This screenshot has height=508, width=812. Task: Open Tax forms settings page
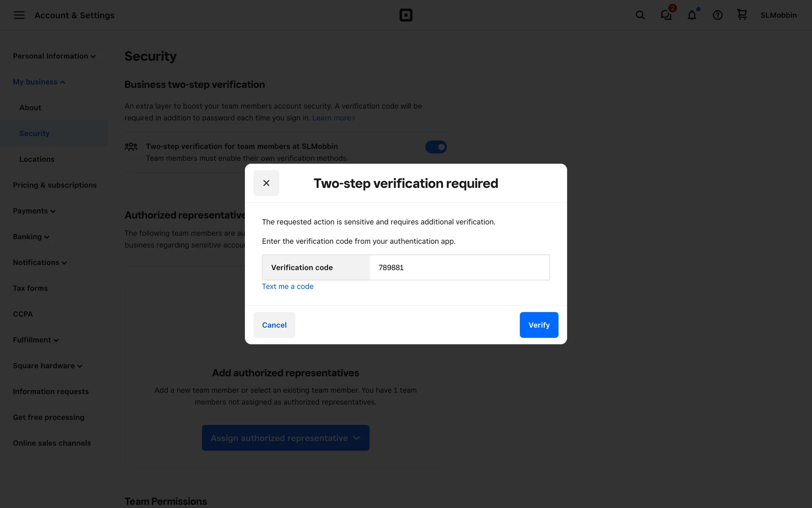(30, 288)
